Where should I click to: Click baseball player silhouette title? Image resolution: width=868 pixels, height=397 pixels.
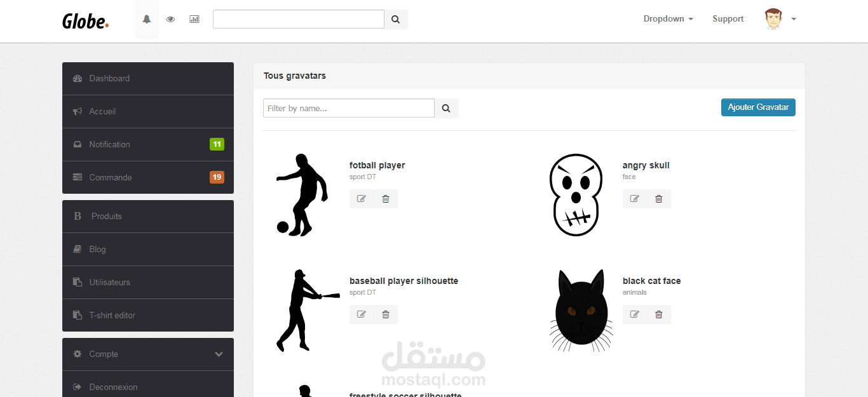click(404, 281)
